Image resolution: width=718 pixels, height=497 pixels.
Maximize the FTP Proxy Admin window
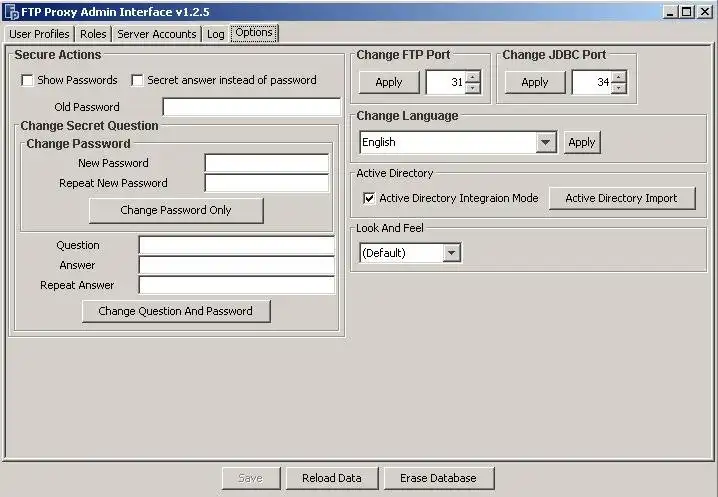point(687,12)
